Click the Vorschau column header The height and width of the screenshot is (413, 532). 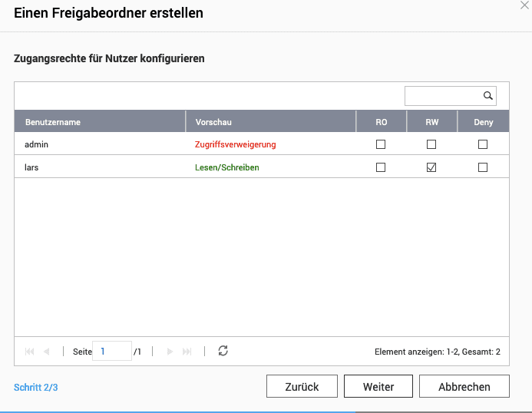pyautogui.click(x=213, y=122)
